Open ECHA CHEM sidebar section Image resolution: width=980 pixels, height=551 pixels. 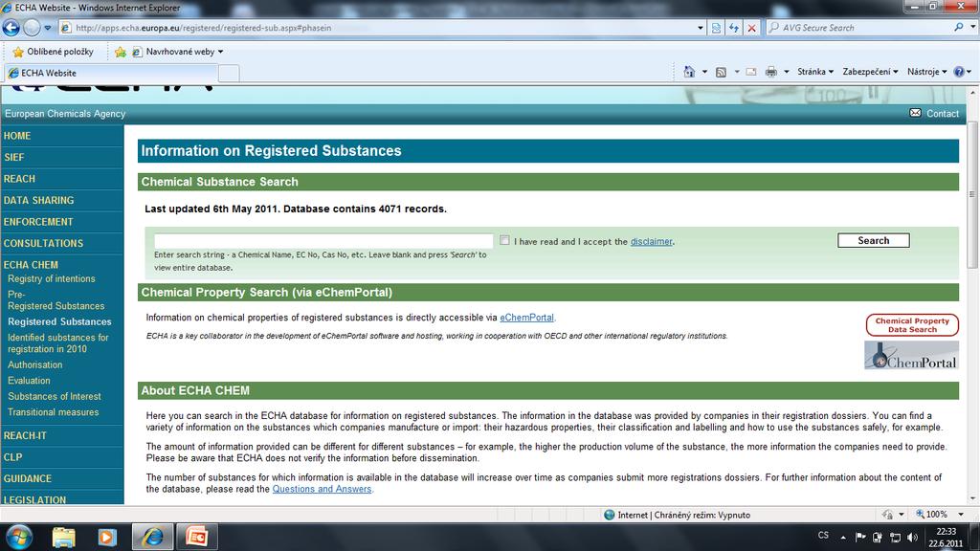pos(31,265)
